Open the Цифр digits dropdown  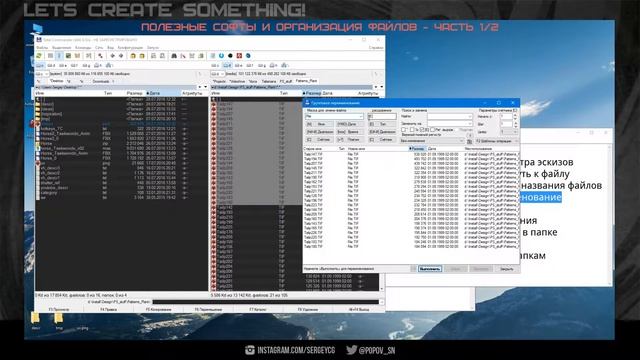tap(514, 132)
